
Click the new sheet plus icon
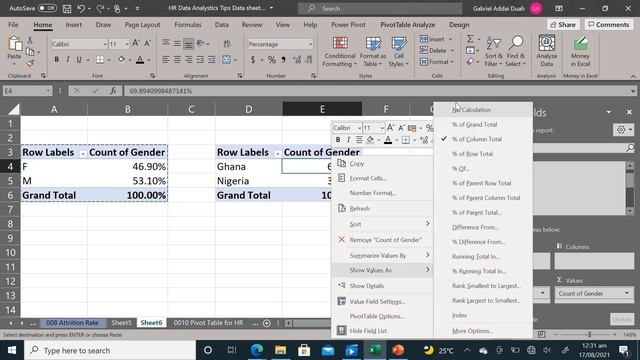pyautogui.click(x=267, y=323)
